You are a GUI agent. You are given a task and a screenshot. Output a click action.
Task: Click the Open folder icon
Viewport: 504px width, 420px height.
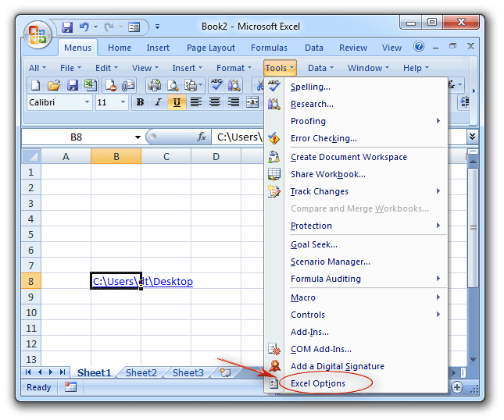pyautogui.click(x=54, y=85)
